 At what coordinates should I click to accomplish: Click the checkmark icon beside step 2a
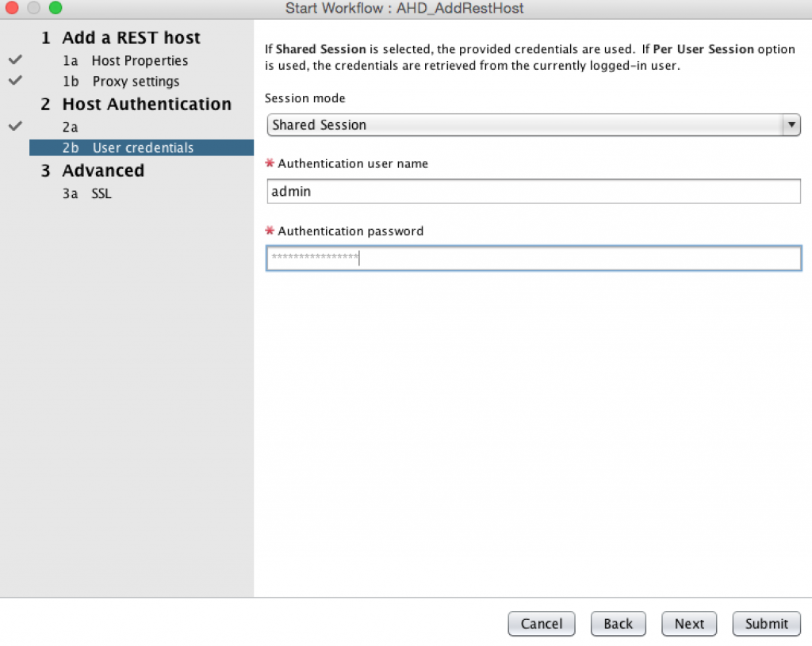click(x=15, y=126)
